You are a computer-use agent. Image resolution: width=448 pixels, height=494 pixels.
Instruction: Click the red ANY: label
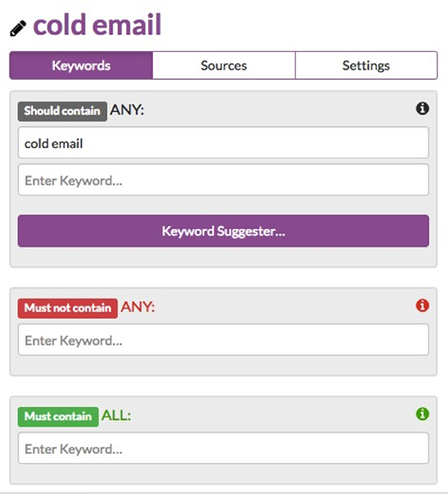click(x=138, y=307)
